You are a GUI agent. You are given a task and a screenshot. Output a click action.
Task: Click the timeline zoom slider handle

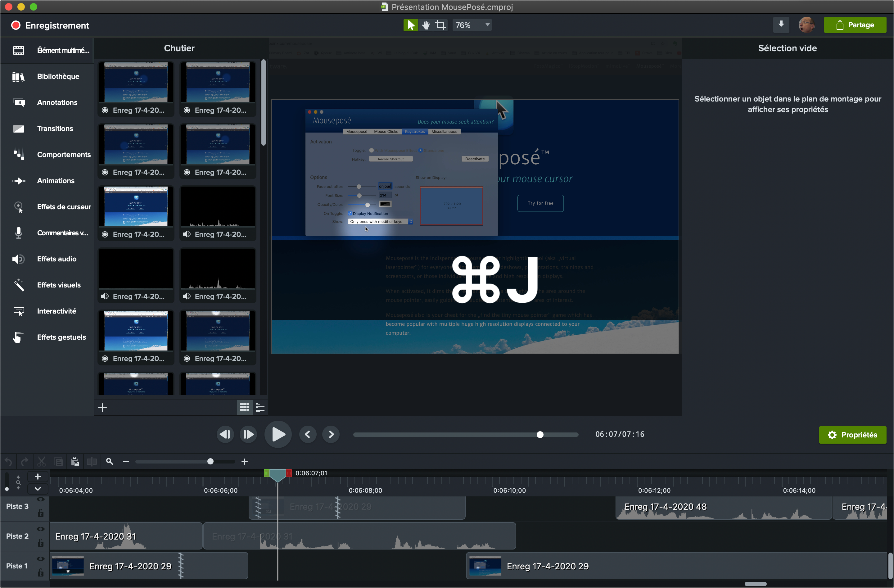coord(210,462)
